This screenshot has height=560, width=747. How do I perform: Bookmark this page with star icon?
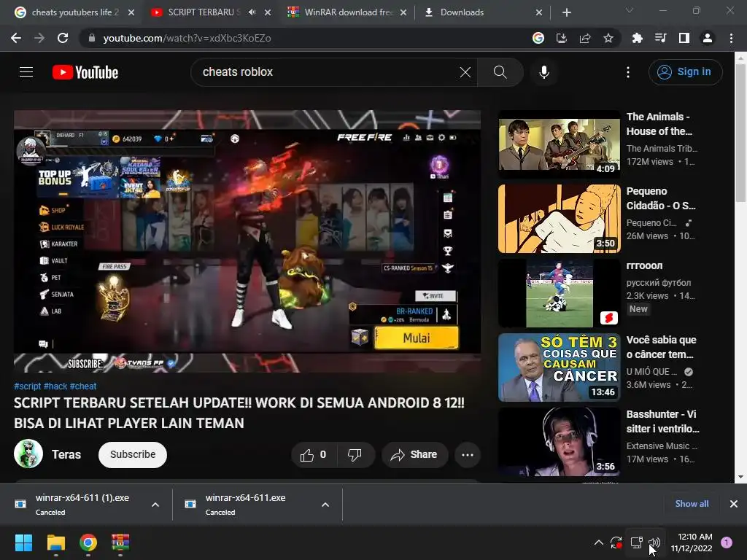(x=608, y=38)
